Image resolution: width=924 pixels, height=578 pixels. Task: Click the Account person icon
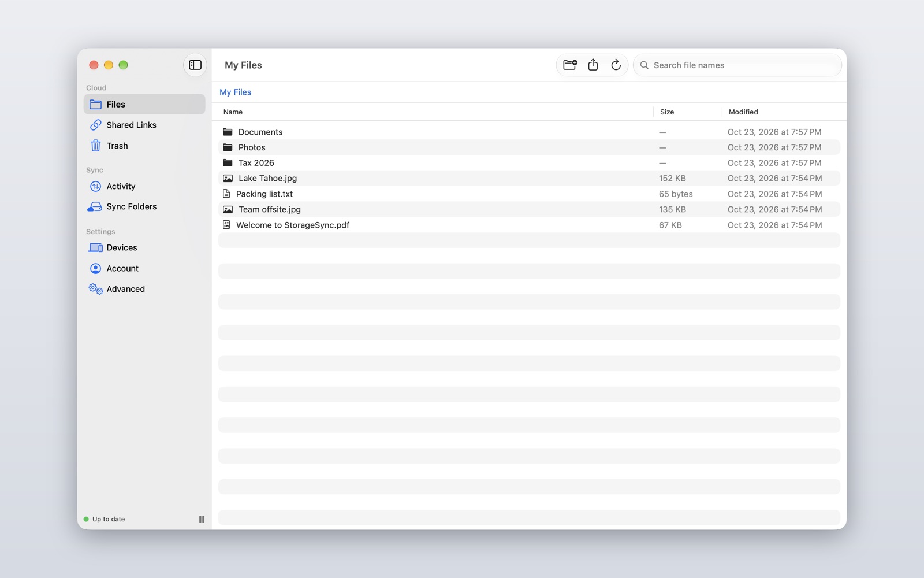coord(96,268)
